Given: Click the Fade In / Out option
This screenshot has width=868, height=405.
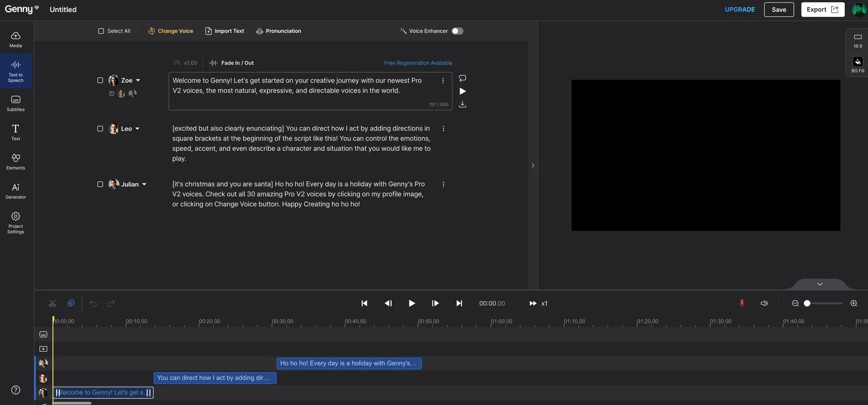Looking at the screenshot, I should tap(232, 63).
